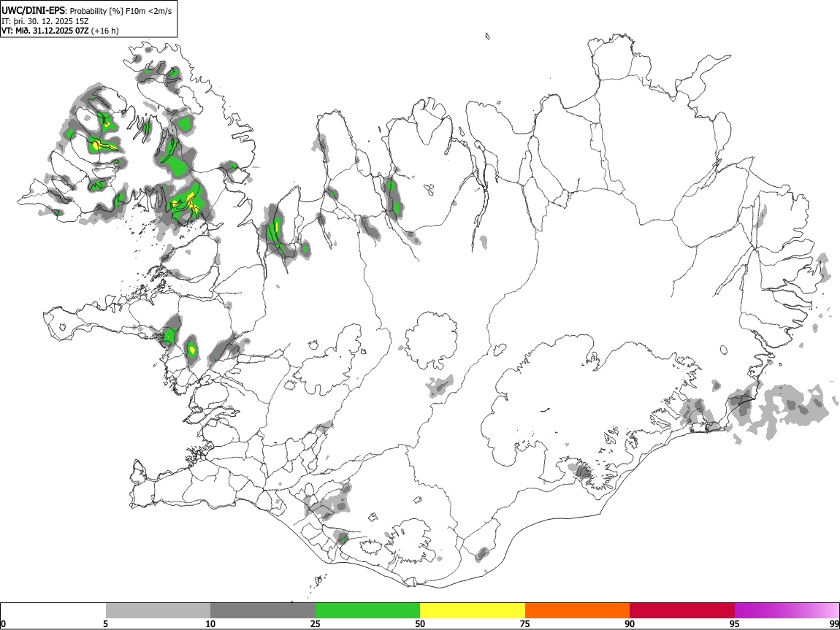Click the orange 75-90% legend swatch
The width and height of the screenshot is (840, 630).
[577, 611]
